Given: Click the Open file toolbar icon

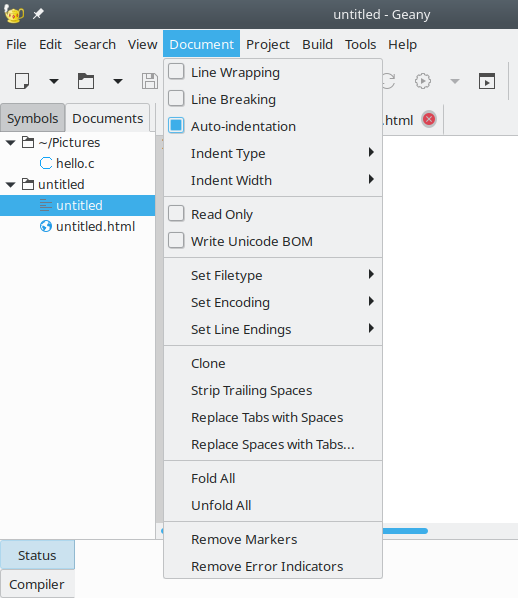Looking at the screenshot, I should tap(86, 81).
